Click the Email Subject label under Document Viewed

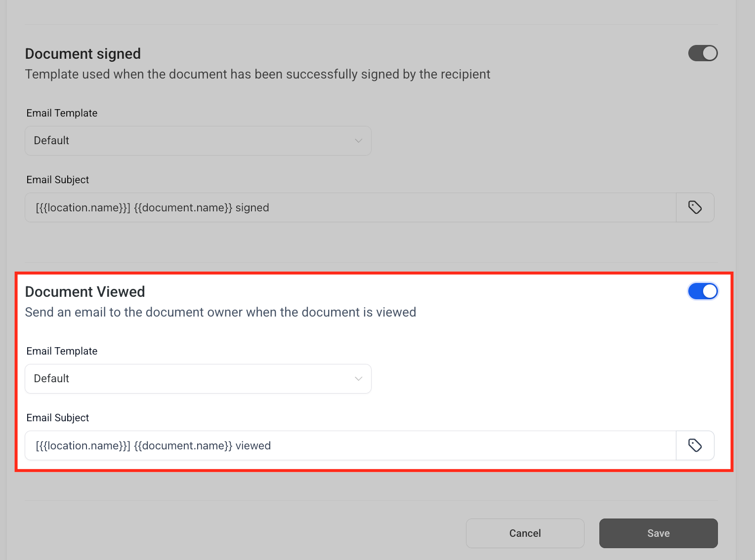pyautogui.click(x=58, y=418)
